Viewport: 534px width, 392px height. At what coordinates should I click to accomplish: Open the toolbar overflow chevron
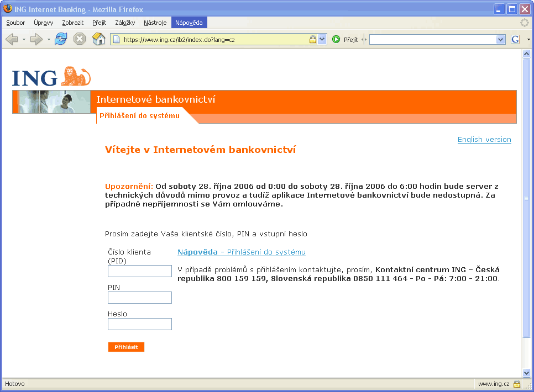point(528,39)
